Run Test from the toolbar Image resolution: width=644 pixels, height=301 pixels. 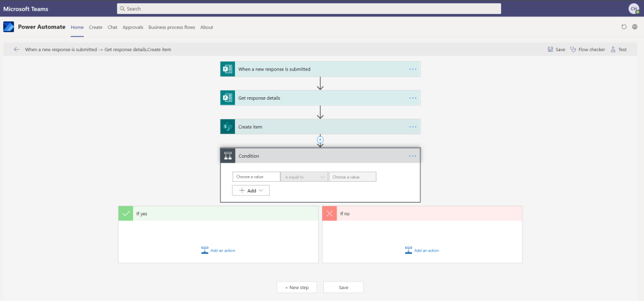click(618, 49)
